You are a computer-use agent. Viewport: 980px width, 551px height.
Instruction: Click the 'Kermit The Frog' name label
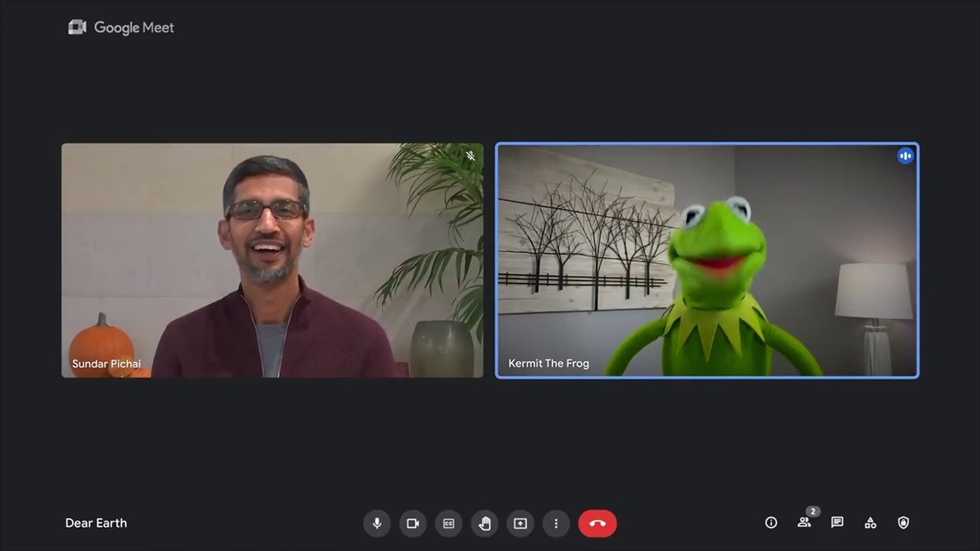click(x=549, y=364)
